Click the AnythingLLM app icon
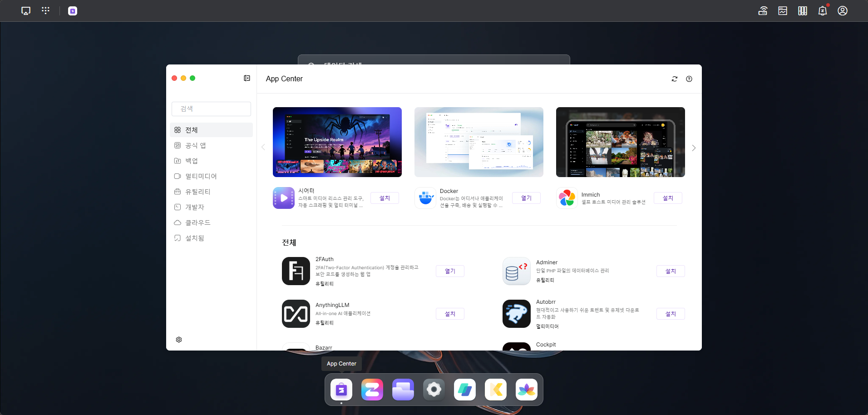Screen dimensions: 868x415 [x=296, y=314]
